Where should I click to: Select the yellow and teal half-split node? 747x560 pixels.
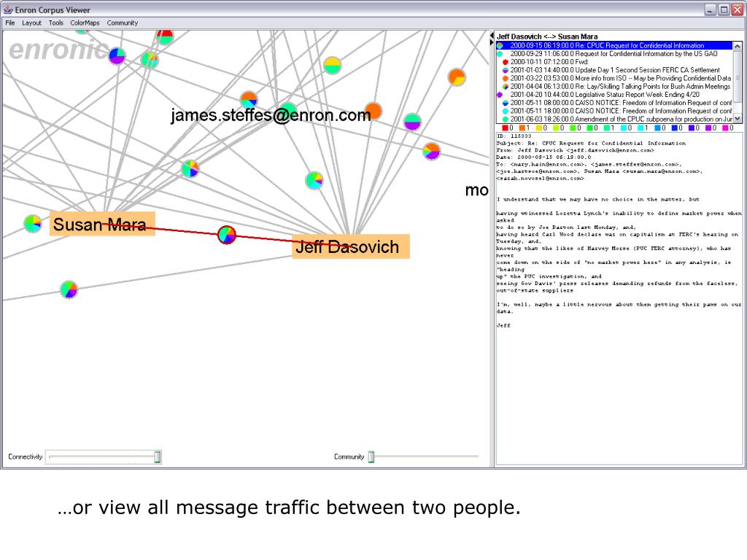[332, 65]
